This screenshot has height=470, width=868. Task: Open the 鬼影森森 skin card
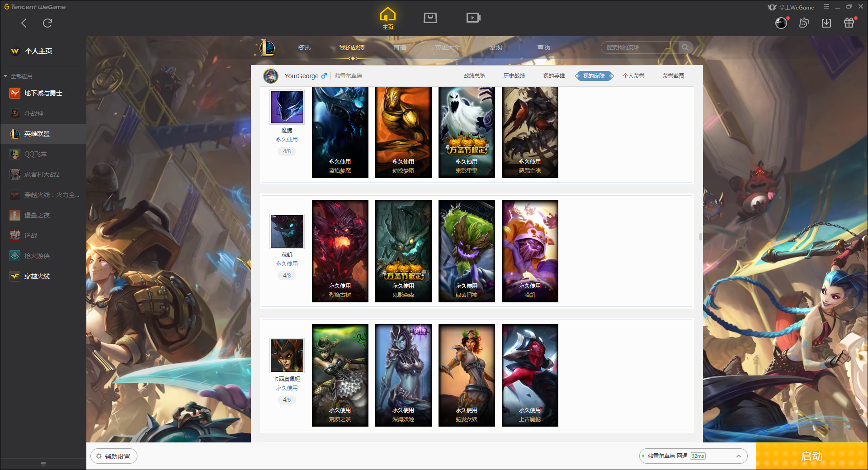[403, 251]
